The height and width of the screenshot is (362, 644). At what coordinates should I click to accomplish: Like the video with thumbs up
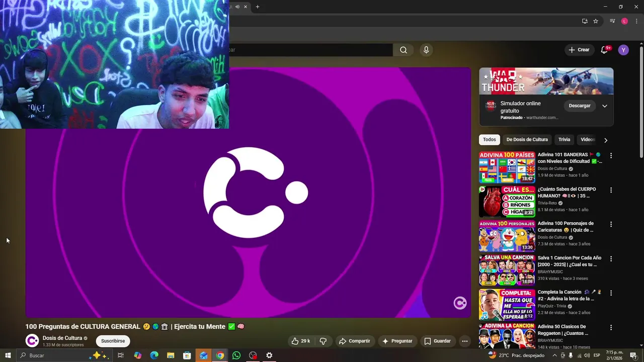coord(300,341)
